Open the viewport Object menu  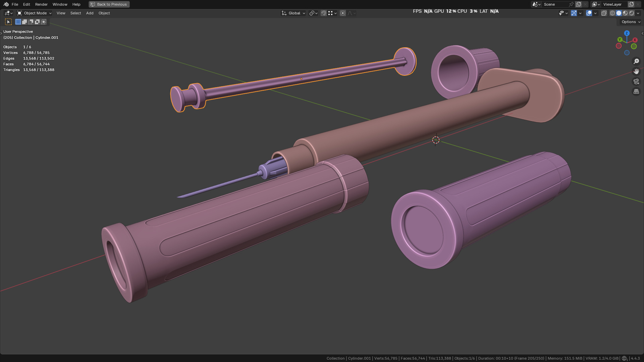tap(104, 13)
